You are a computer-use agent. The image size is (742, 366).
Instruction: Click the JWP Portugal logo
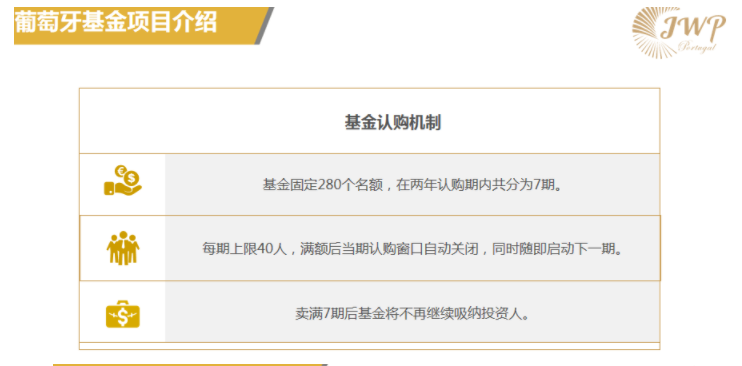point(678,32)
